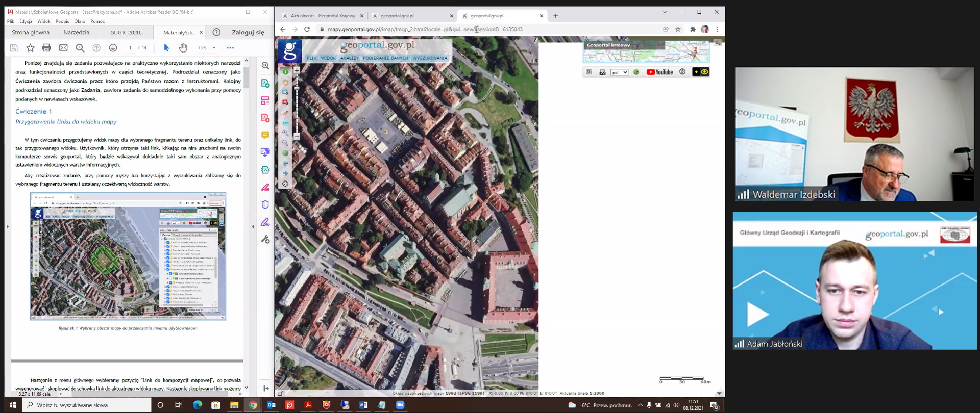The width and height of the screenshot is (980, 413).
Task: Select the hand pan tool in Acrobat toolbar
Action: tap(183, 48)
